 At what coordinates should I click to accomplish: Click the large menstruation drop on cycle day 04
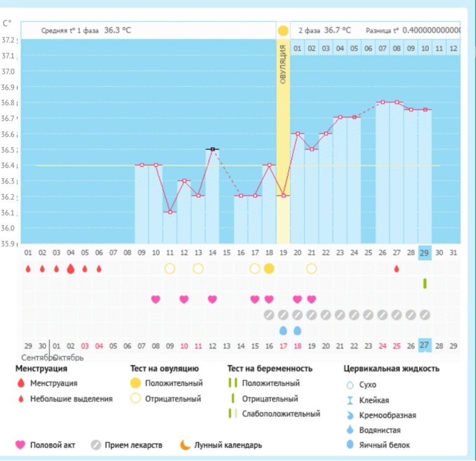tap(70, 269)
